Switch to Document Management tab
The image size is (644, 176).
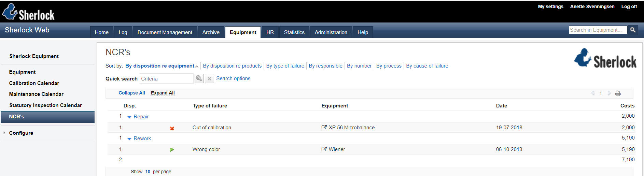pyautogui.click(x=165, y=32)
